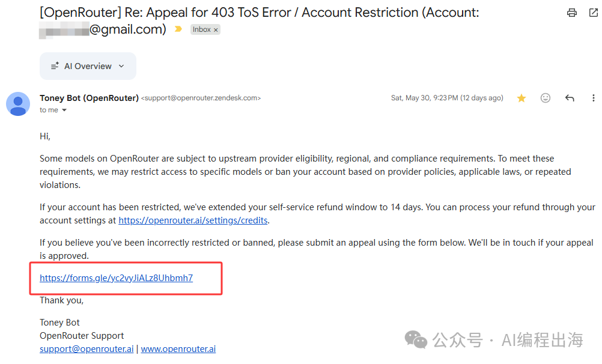Screen dimensions: 602x364
Task: Expand the AI Overview panel
Action: click(x=88, y=66)
